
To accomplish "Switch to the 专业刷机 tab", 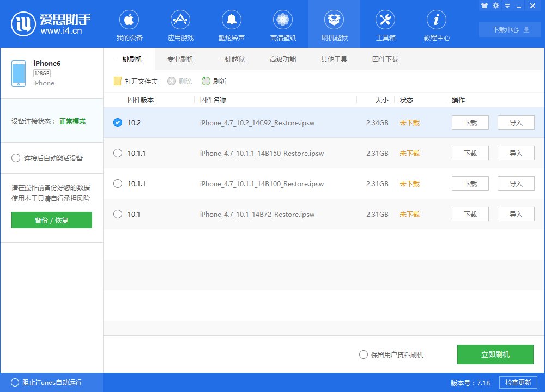I will click(180, 59).
